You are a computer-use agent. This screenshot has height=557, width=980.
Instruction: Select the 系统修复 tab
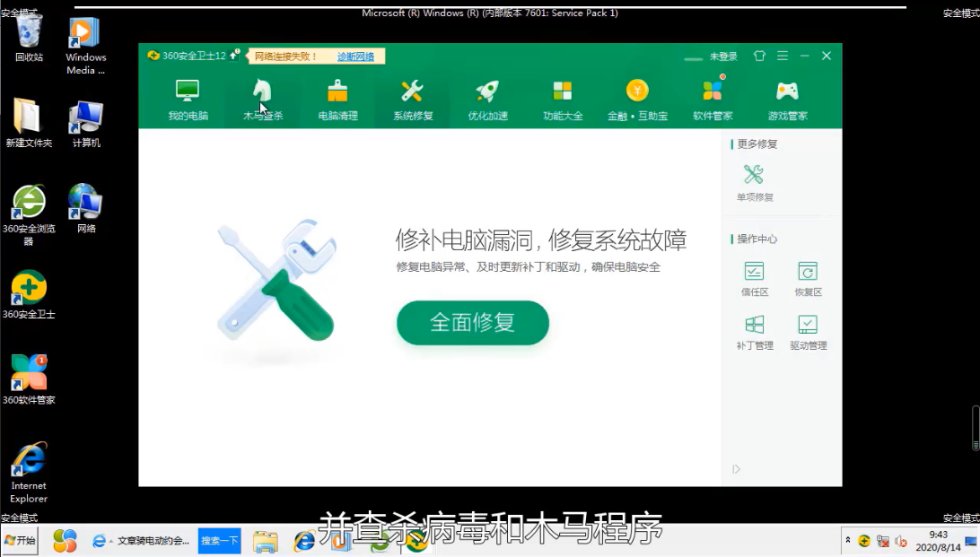point(413,100)
